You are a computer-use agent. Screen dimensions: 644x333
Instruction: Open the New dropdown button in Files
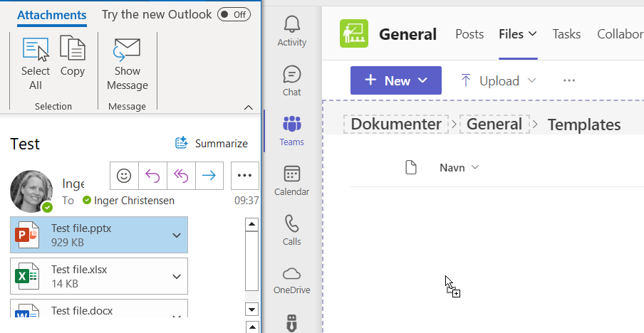[x=395, y=80]
